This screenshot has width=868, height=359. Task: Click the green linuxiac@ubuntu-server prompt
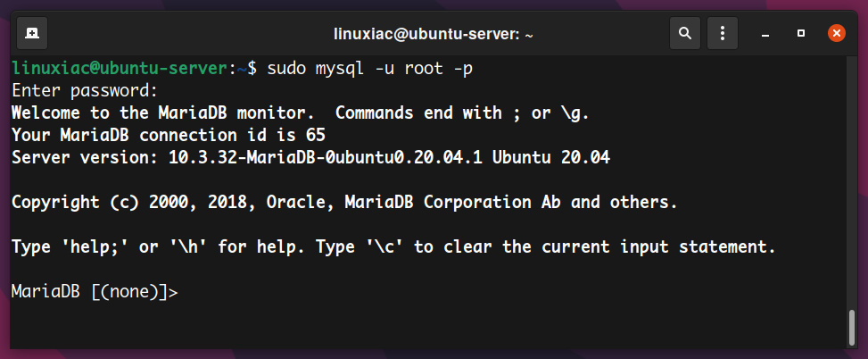120,70
